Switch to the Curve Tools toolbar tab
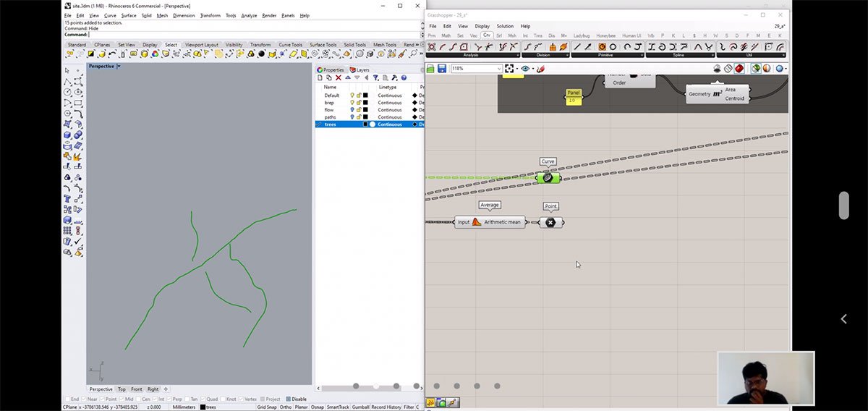 click(290, 45)
